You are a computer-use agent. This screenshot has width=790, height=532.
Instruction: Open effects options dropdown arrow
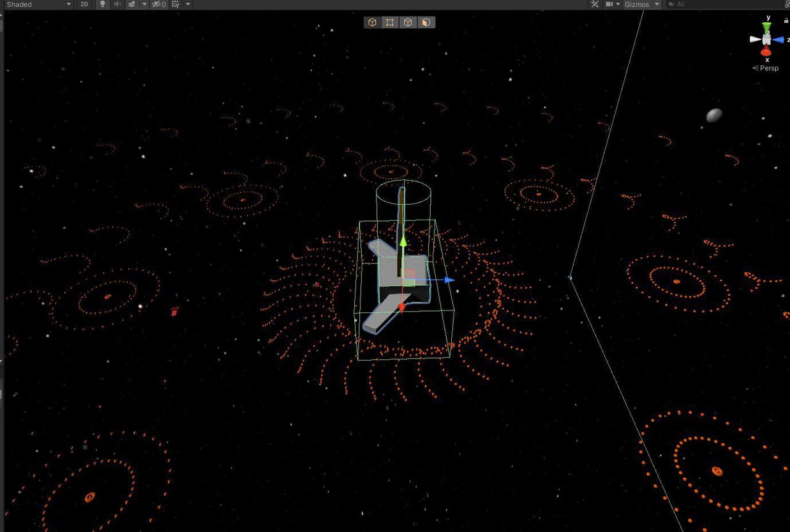coord(144,4)
